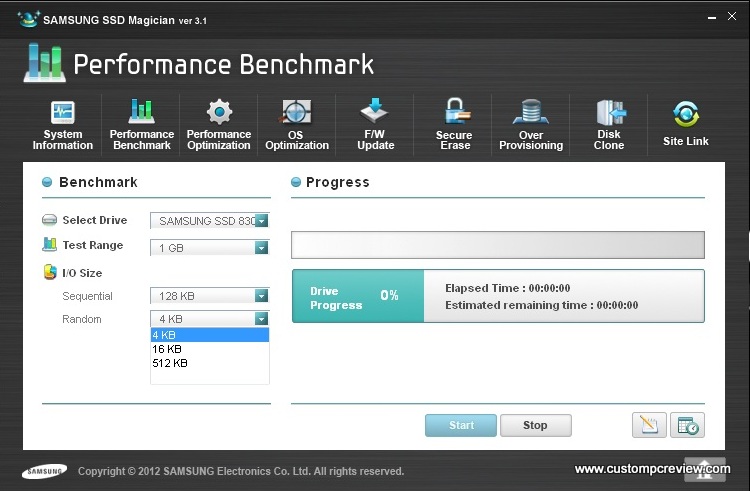This screenshot has height=491, width=750.
Task: Start the benchmark
Action: pos(461,425)
